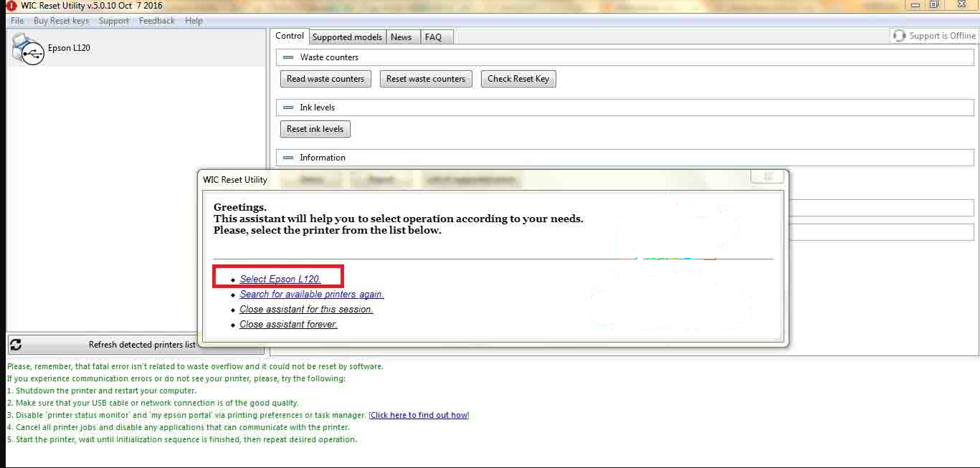Click Search for available printers again link

point(312,295)
